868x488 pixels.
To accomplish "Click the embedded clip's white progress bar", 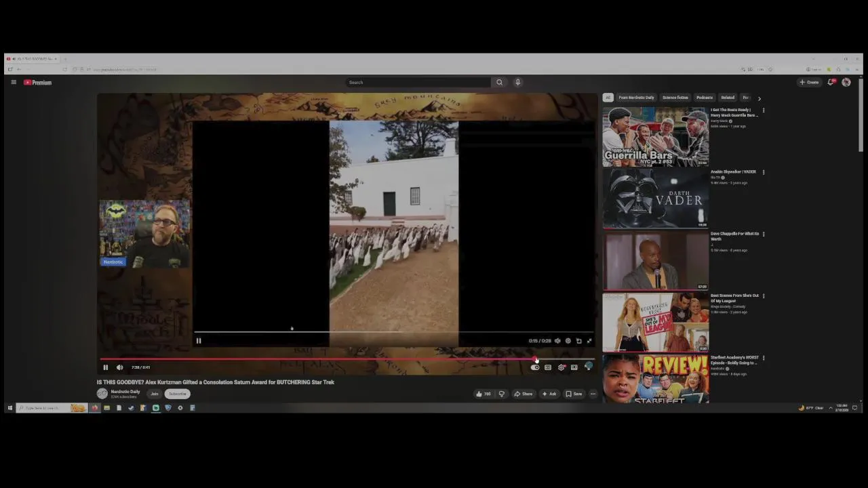I will pyautogui.click(x=394, y=332).
